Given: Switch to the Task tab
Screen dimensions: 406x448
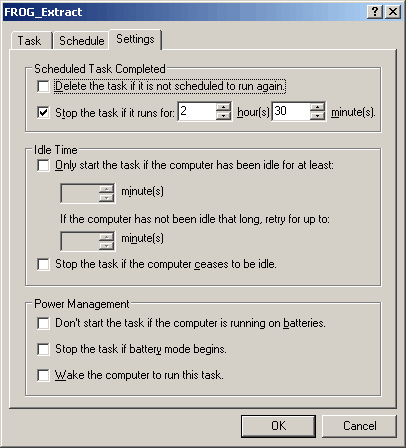Looking at the screenshot, I should 31,41.
